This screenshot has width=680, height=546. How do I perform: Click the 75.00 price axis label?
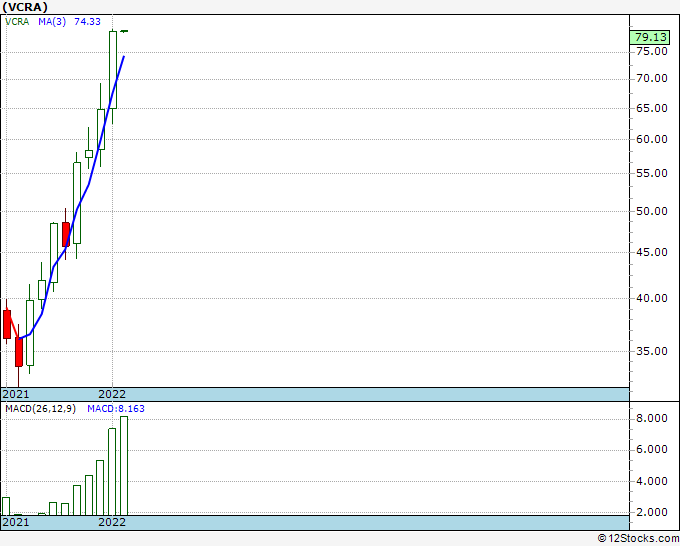[652, 51]
